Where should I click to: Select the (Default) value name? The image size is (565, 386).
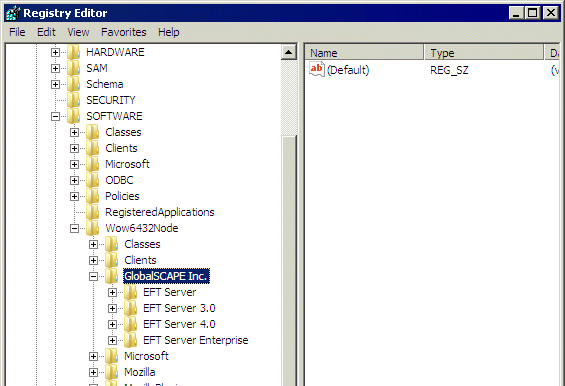(348, 70)
